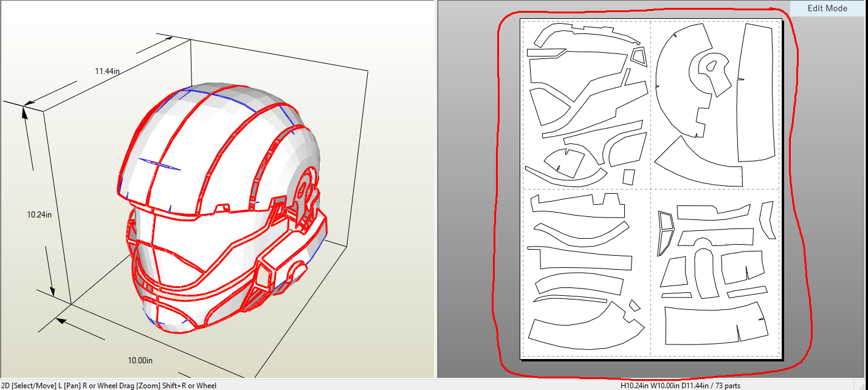Select the tall narrow strip part beside the semicircle
Image resolution: width=868 pixels, height=390 pixels.
point(757,93)
